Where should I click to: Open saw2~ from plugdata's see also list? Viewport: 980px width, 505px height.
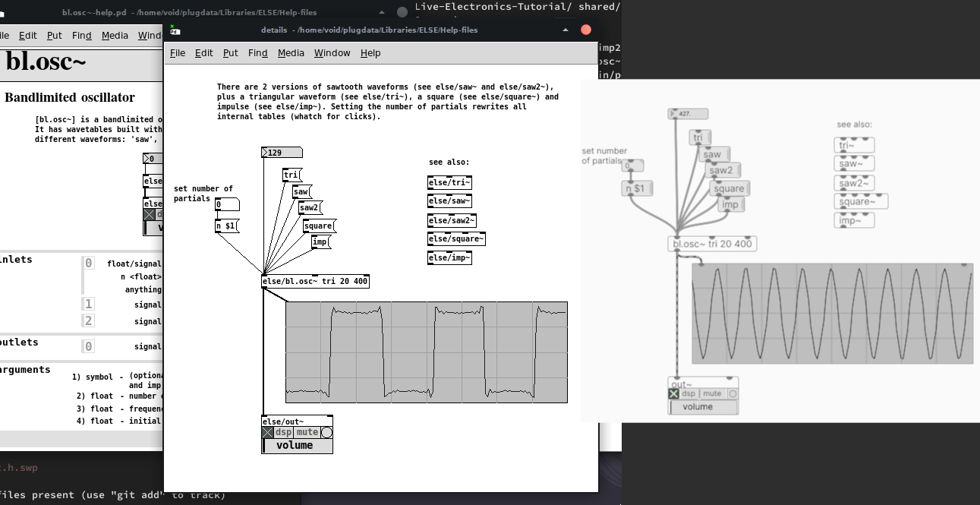coord(853,182)
